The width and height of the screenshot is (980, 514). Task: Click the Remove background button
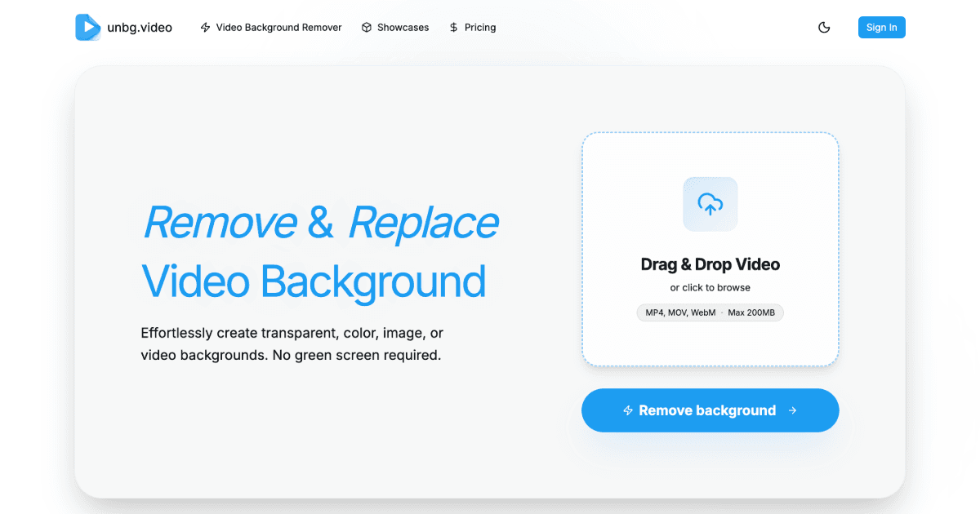[710, 410]
